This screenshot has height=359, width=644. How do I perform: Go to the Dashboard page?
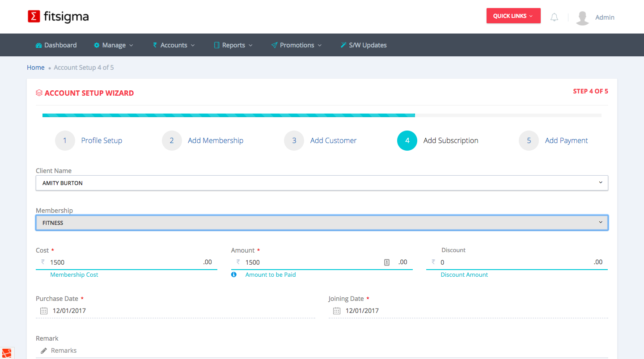coord(56,45)
